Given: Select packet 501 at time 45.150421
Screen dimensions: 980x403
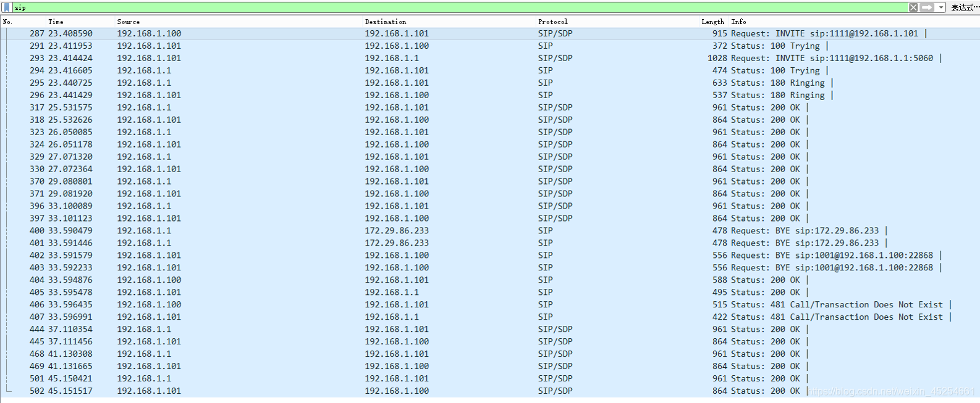Looking at the screenshot, I should coord(490,379).
